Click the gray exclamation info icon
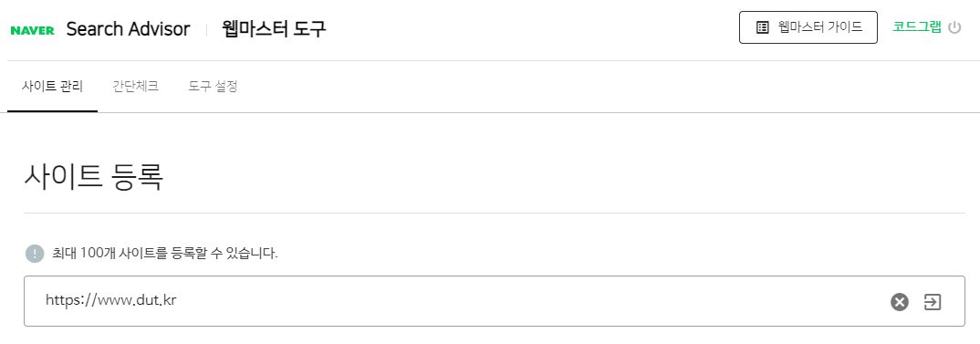The width and height of the screenshot is (980, 344). (x=35, y=254)
